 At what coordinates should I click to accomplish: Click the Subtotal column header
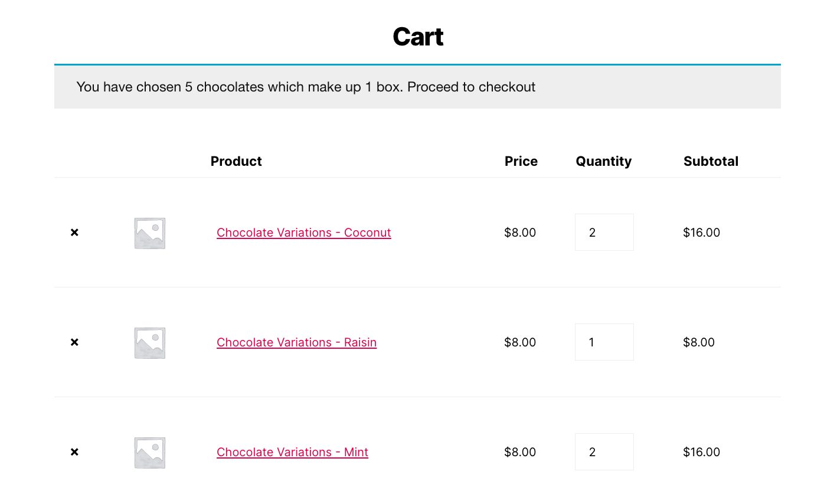tap(711, 161)
